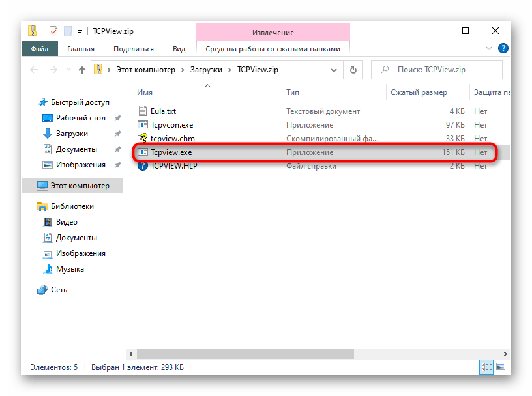Open the recent locations dropdown arrow
Image resolution: width=532 pixels, height=396 pixels.
68,70
